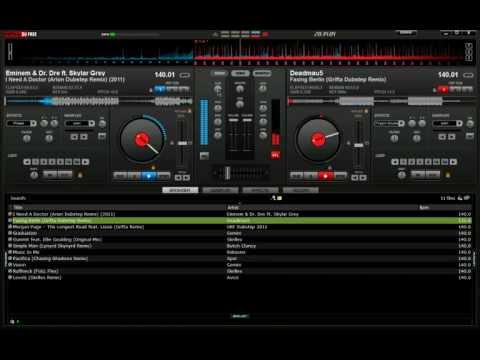
Task: Switch to the VIDEO panel tab
Action: point(240,73)
